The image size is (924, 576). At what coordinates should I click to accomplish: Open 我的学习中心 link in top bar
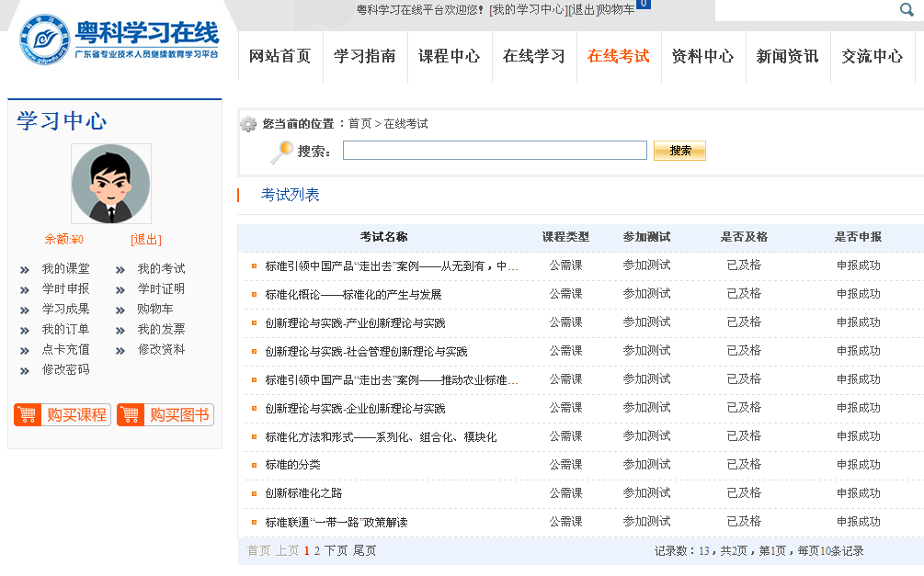tap(528, 10)
